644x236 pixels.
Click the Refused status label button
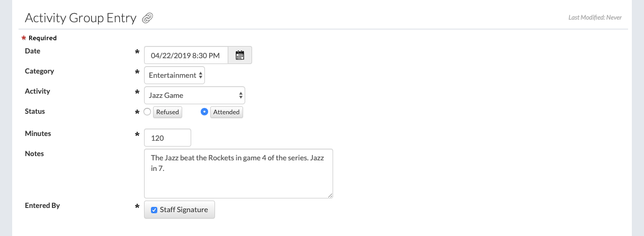[167, 112]
